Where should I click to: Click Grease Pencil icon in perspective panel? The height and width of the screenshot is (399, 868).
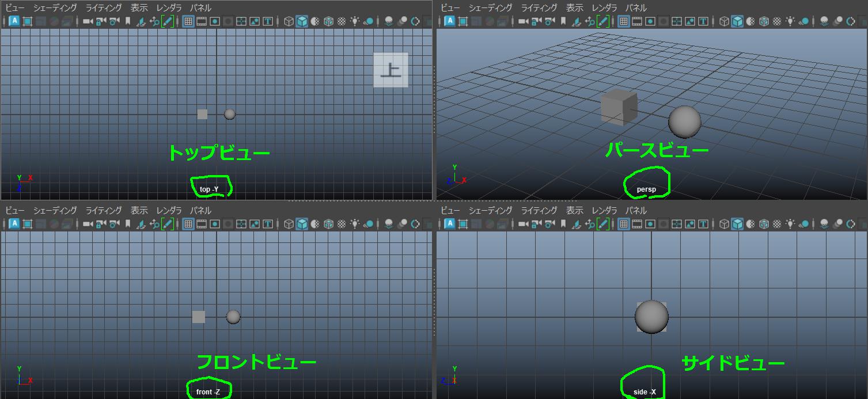pyautogui.click(x=603, y=21)
